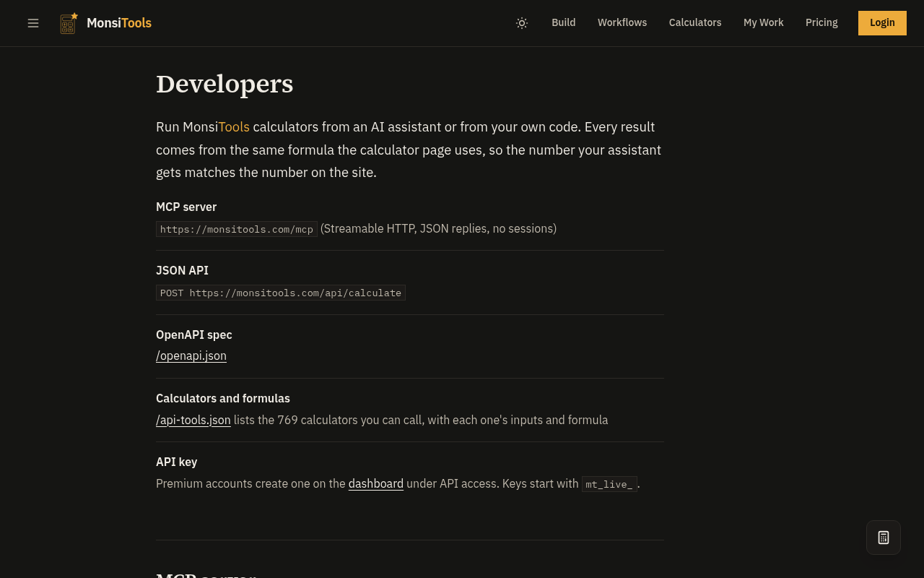Click the Calculators and formulas label
924x578 pixels.
point(223,398)
